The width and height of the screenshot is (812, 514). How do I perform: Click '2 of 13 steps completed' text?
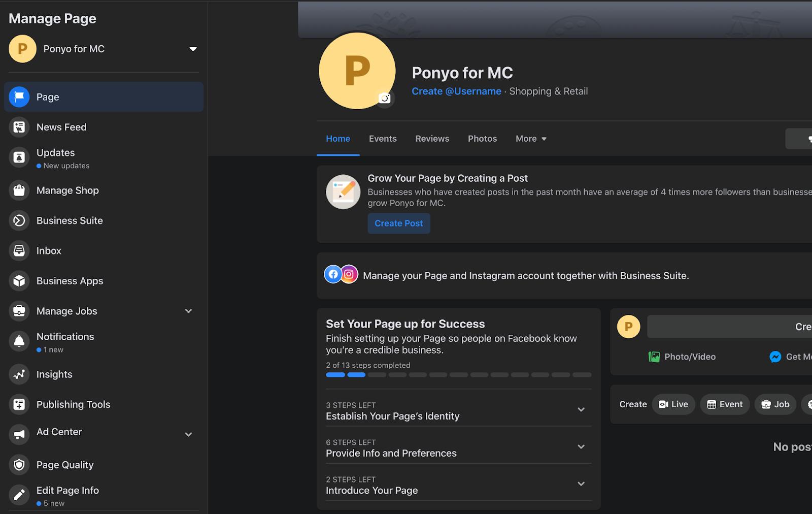(x=368, y=365)
